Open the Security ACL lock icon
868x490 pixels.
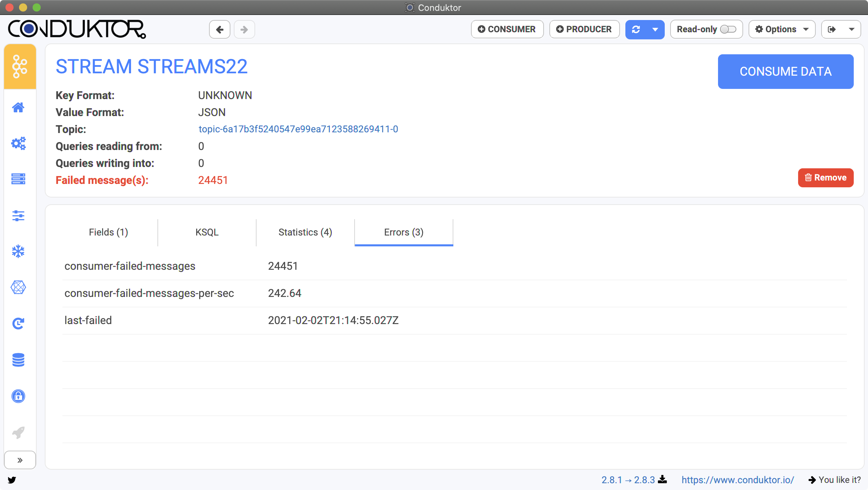pyautogui.click(x=18, y=396)
